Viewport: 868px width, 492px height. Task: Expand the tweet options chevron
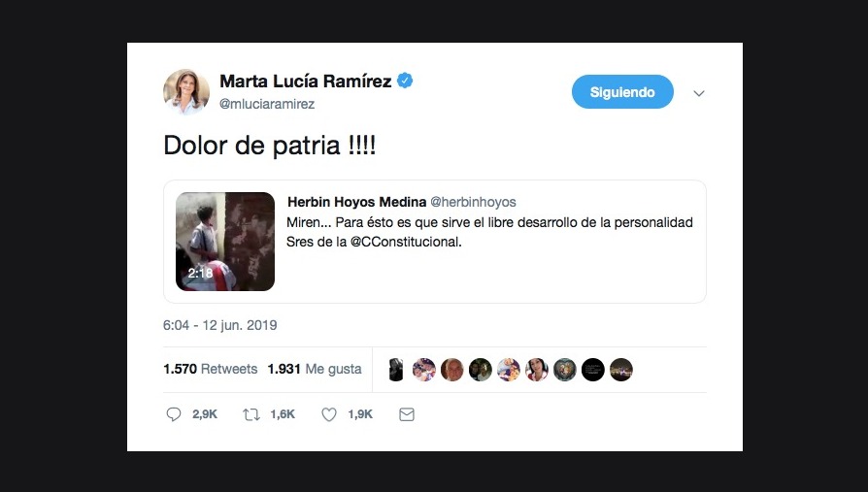click(699, 93)
